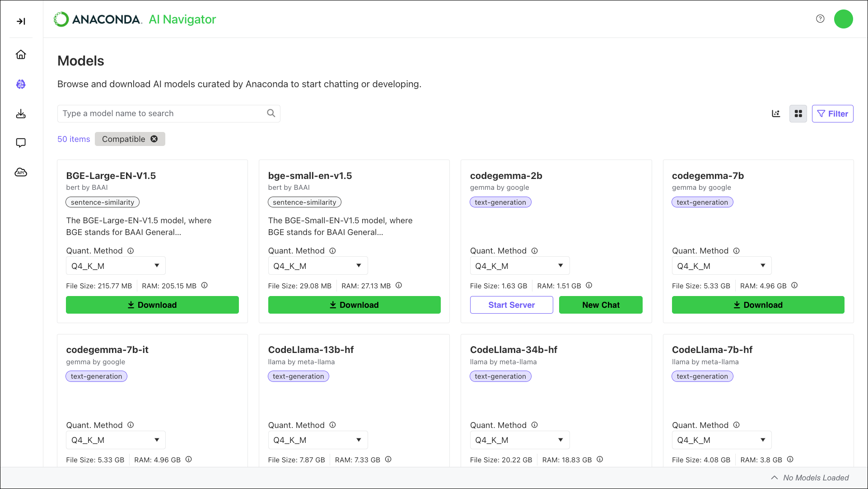868x489 pixels.
Task: Click the text-generation tag on CodeLlama-13b-hf
Action: point(299,376)
